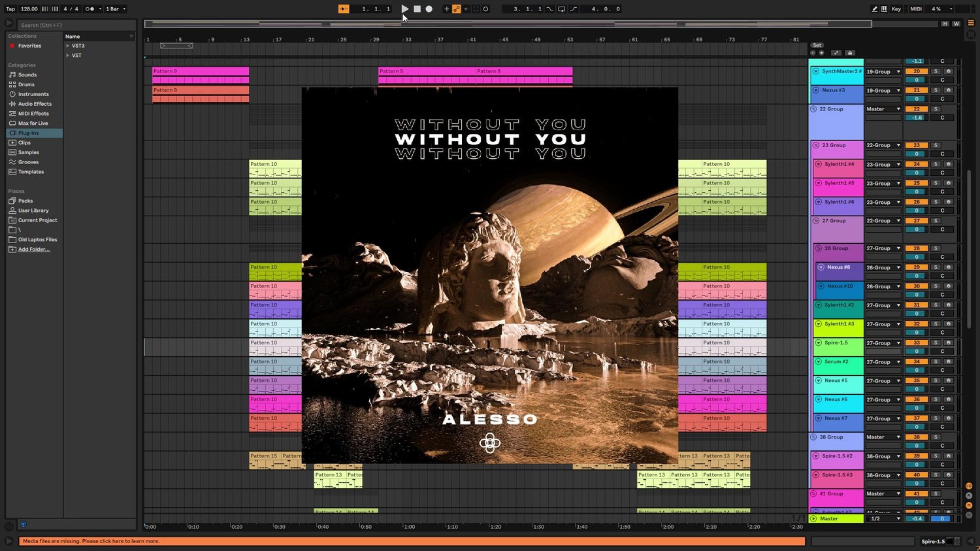The width and height of the screenshot is (980, 551).
Task: Click the Session Record circle icon
Action: point(485,9)
